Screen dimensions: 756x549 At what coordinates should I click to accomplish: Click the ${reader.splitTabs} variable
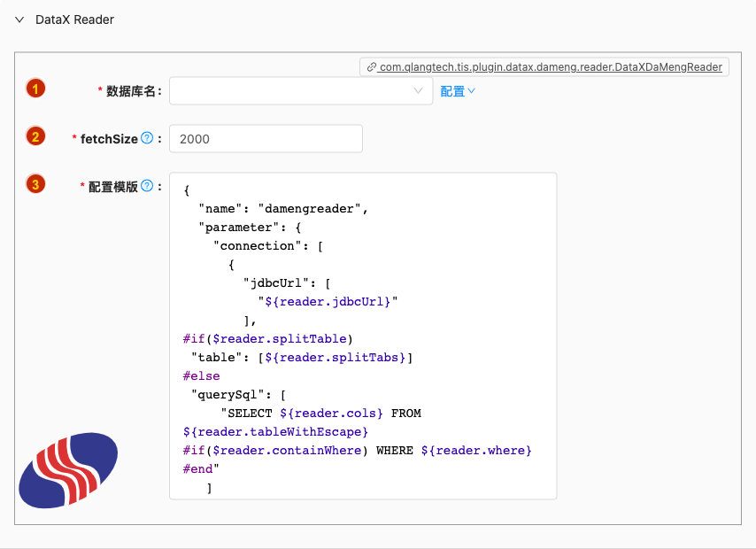(x=336, y=358)
